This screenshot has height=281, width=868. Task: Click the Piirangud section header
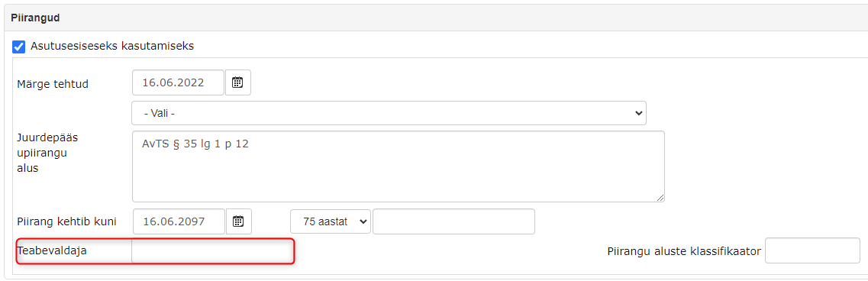pyautogui.click(x=35, y=18)
